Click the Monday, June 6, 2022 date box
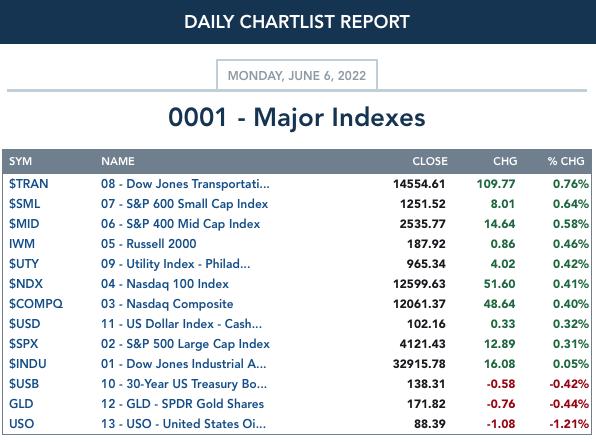 297,75
